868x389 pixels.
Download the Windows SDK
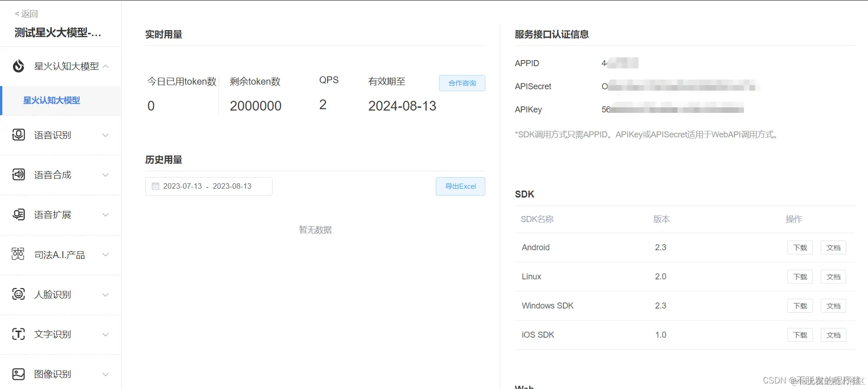(800, 306)
